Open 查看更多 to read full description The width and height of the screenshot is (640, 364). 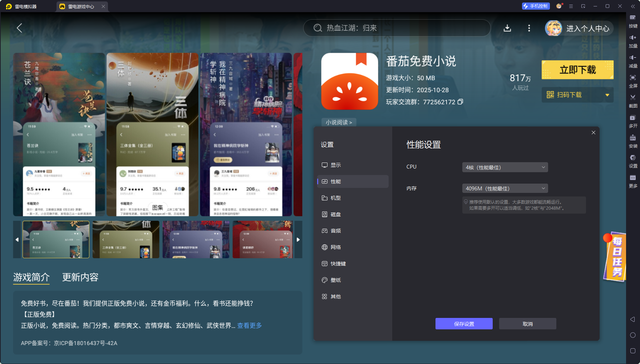coord(249,325)
